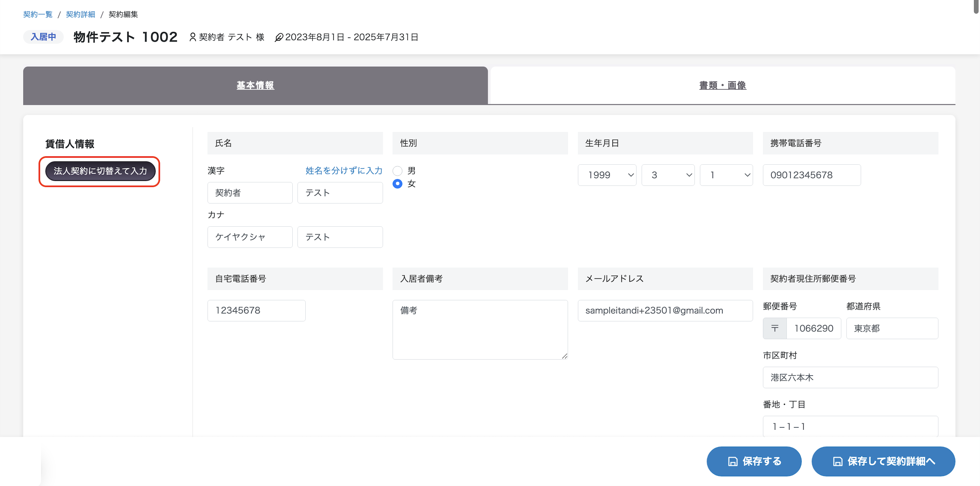Viewport: 980px width, 486px height.
Task: Click the 契約者 テスト 様 name text
Action: click(232, 37)
